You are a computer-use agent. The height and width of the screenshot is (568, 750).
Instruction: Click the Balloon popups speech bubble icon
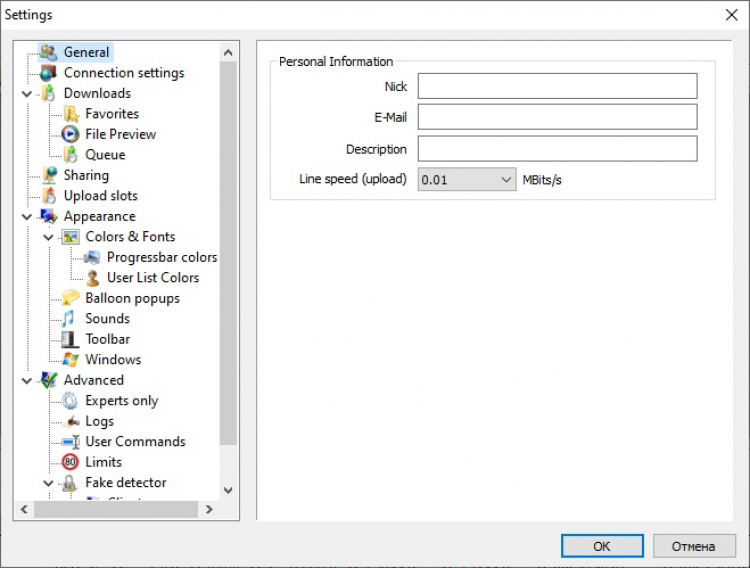click(70, 298)
